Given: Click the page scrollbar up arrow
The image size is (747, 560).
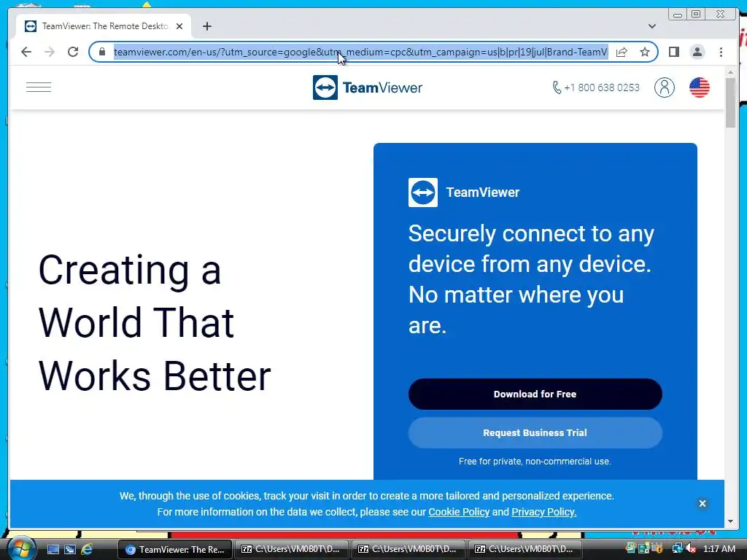Looking at the screenshot, I should click(x=730, y=72).
